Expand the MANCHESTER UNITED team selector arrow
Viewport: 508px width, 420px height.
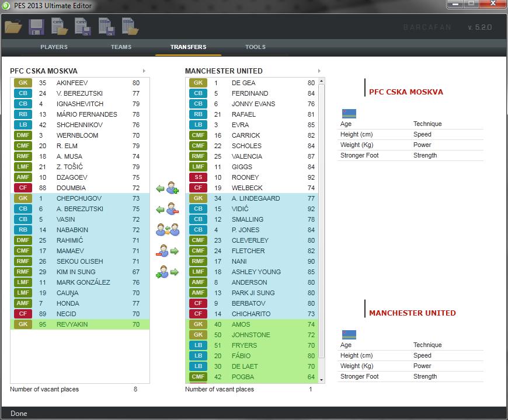point(319,71)
